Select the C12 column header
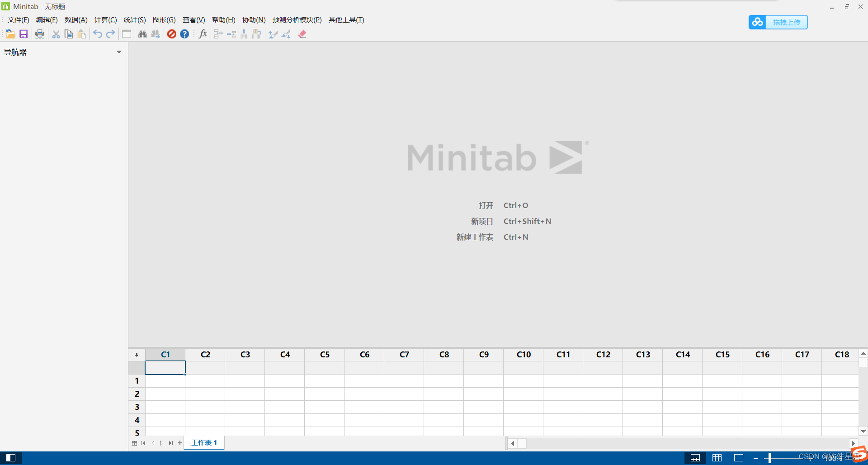This screenshot has width=868, height=465. (x=603, y=355)
